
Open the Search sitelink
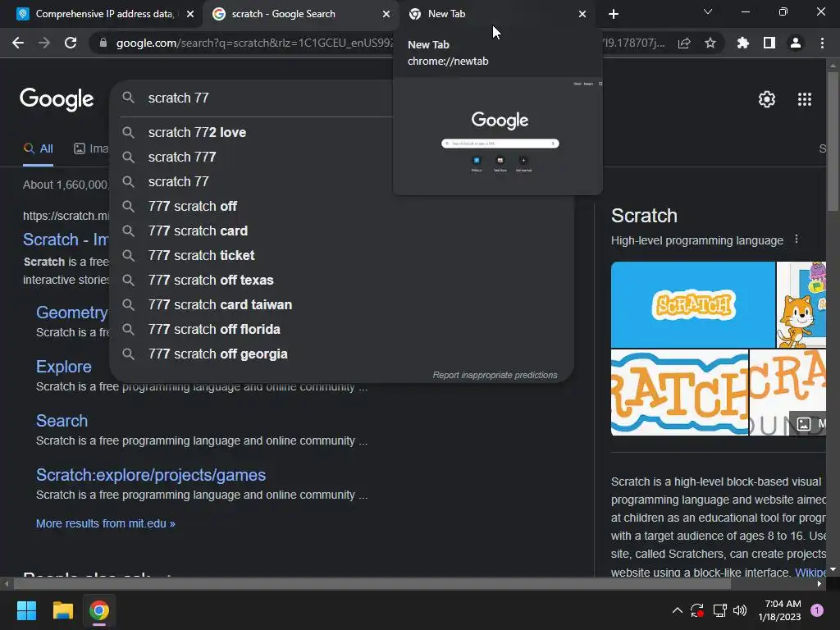click(x=62, y=421)
